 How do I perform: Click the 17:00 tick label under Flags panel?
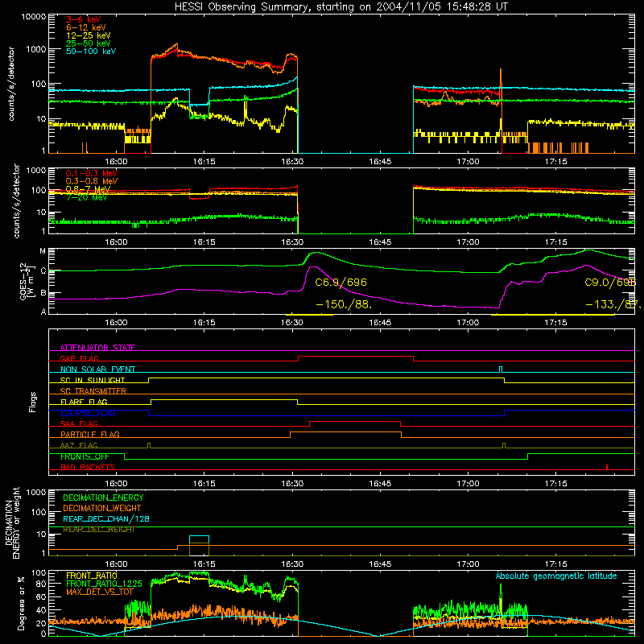468,484
